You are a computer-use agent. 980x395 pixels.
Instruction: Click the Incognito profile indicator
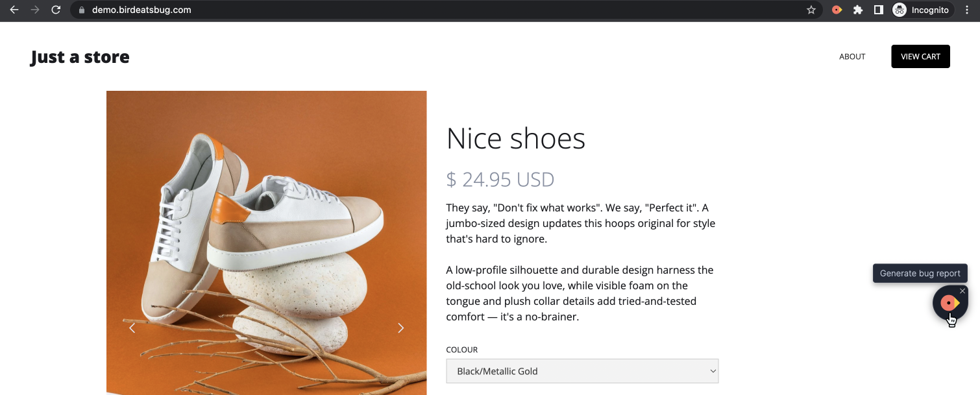920,10
